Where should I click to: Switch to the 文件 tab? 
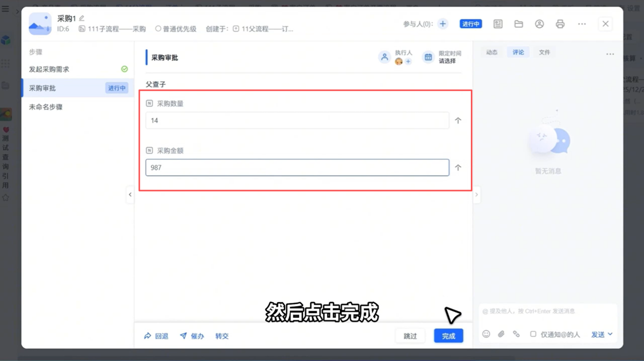[544, 52]
